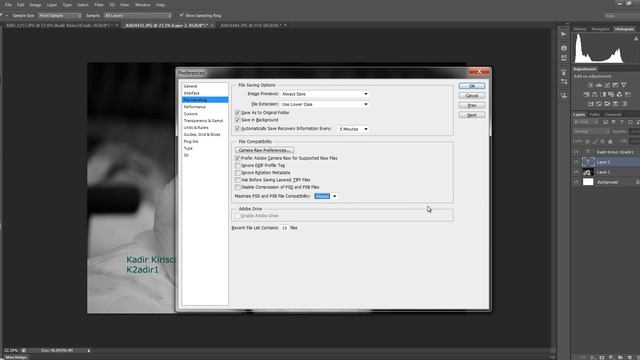Add a Color Balance adjustment
Image resolution: width=640 pixels, height=360 pixels.
pos(595,94)
